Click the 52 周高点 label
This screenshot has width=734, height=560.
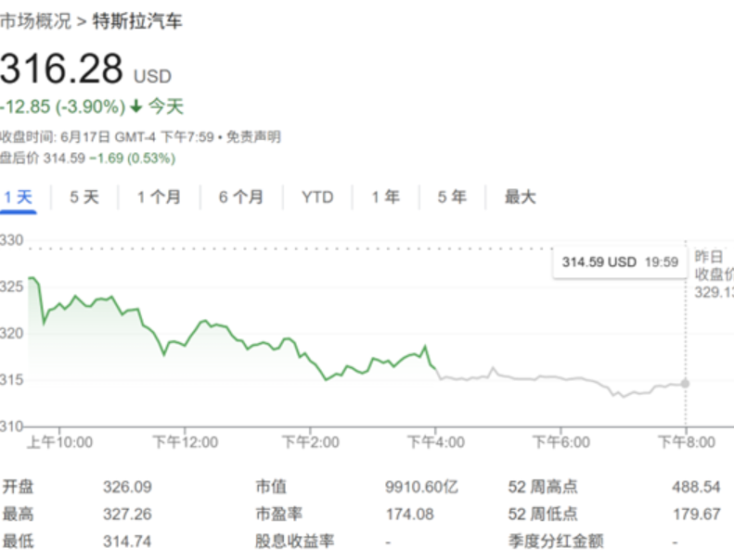click(543, 487)
